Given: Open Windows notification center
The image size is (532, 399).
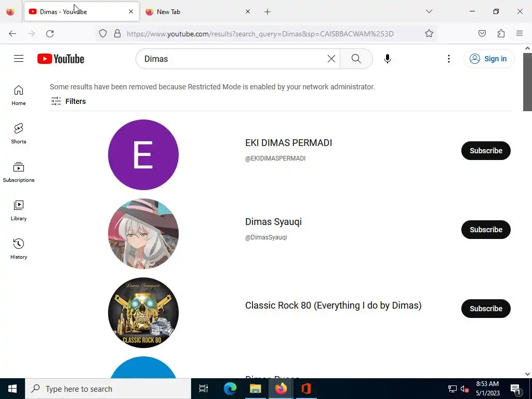Looking at the screenshot, I should [516, 389].
